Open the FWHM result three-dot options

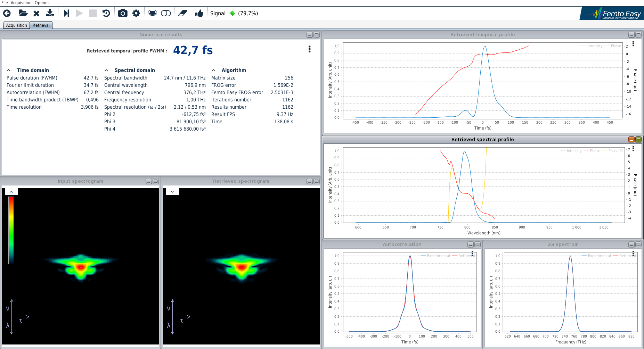(309, 49)
